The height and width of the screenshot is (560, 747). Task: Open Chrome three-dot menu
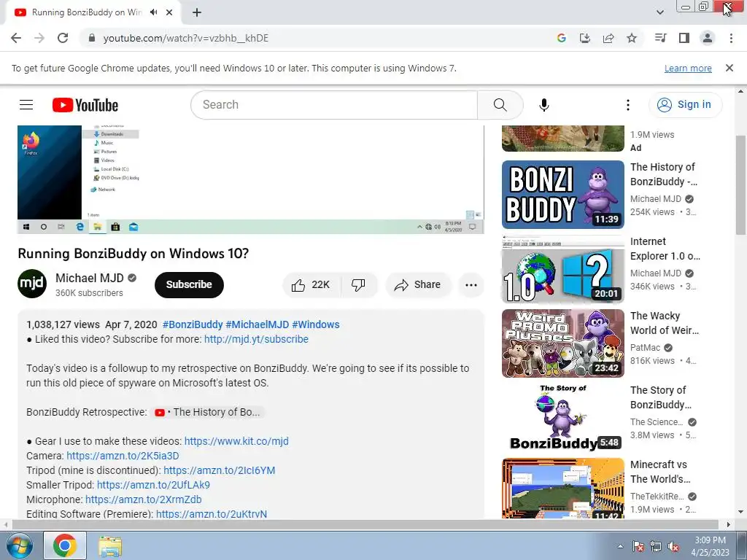click(x=731, y=38)
